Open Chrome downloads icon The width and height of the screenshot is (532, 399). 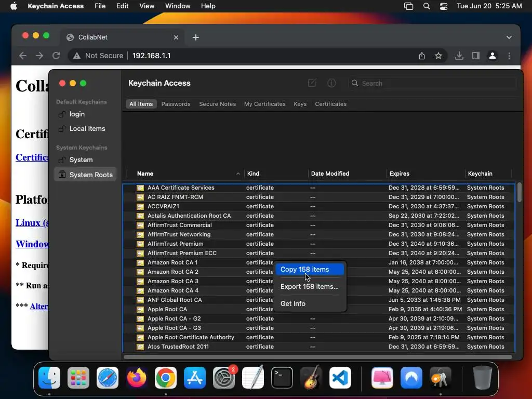(459, 56)
